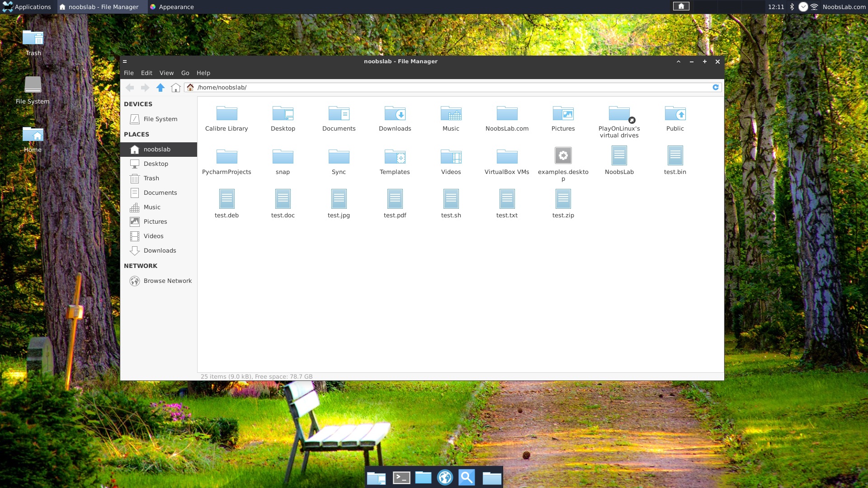Click the Reload icon in the path bar
This screenshot has width=868, height=488.
click(716, 87)
